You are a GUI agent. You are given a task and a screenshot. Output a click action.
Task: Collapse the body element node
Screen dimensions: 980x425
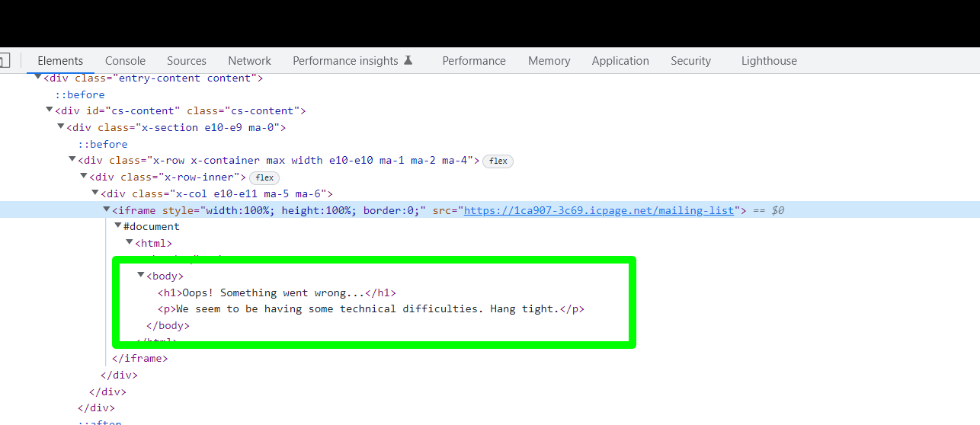click(141, 275)
